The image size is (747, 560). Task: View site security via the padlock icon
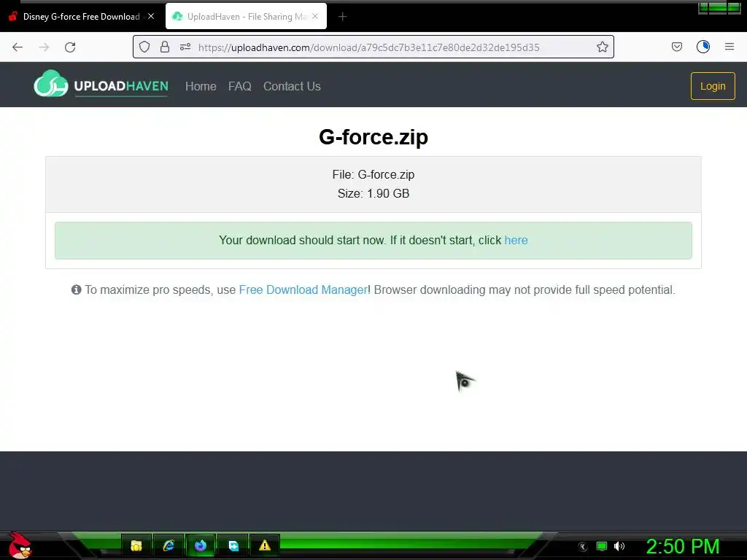point(165,47)
